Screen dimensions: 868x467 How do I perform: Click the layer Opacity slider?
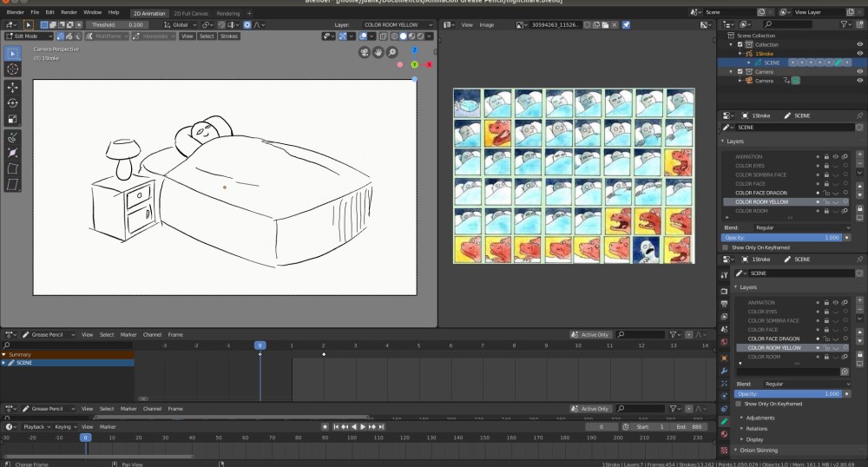tap(783, 237)
